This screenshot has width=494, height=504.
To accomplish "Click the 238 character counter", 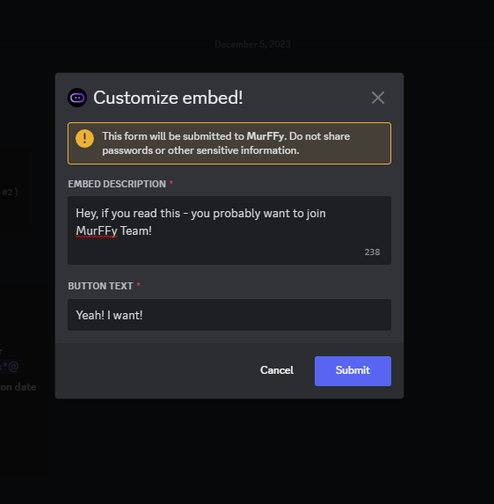I will (x=372, y=252).
